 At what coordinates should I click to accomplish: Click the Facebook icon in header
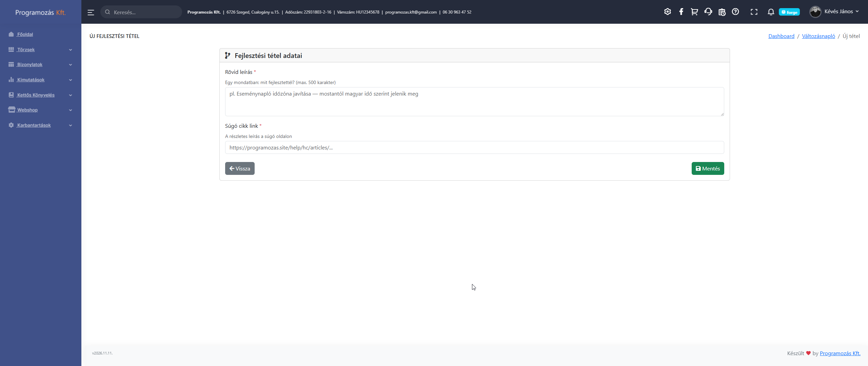click(681, 12)
